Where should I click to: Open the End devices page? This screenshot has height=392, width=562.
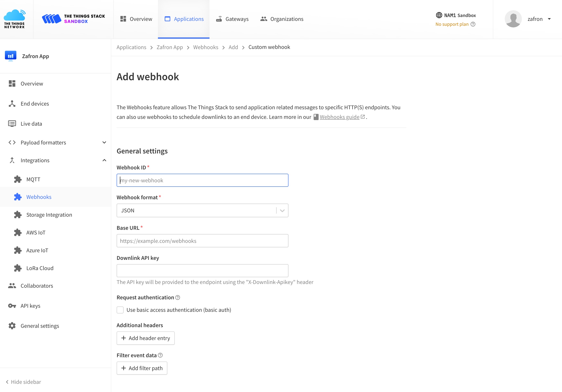point(35,104)
